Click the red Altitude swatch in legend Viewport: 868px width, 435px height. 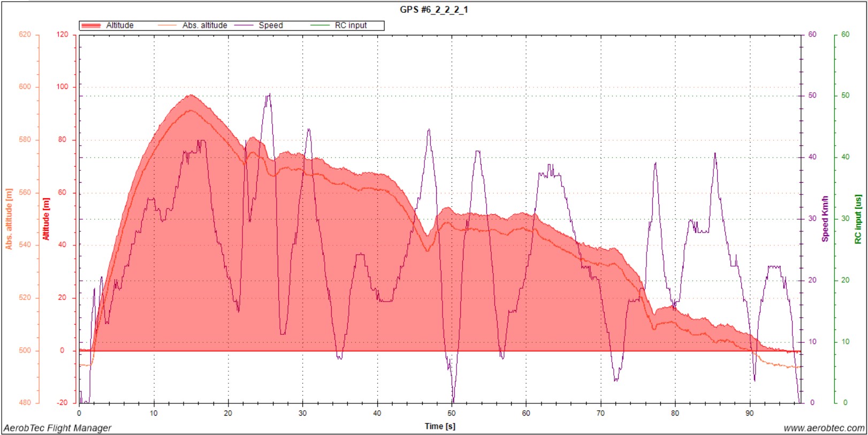pyautogui.click(x=92, y=26)
